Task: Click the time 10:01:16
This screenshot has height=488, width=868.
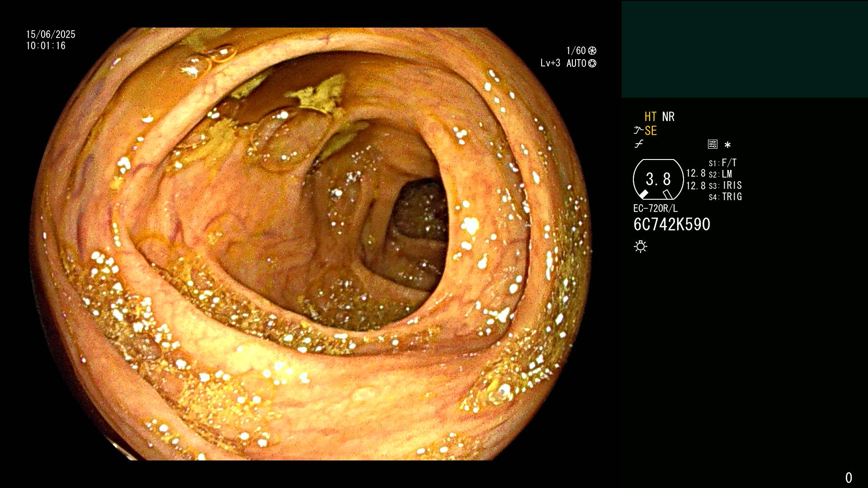Action: point(46,46)
